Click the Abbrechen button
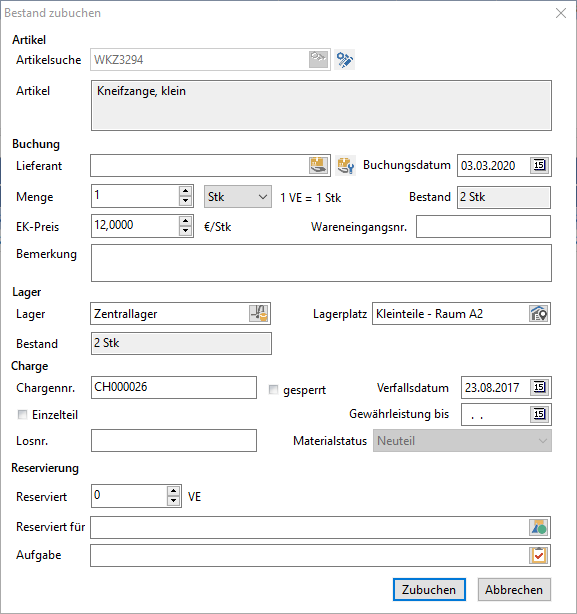 pos(514,589)
